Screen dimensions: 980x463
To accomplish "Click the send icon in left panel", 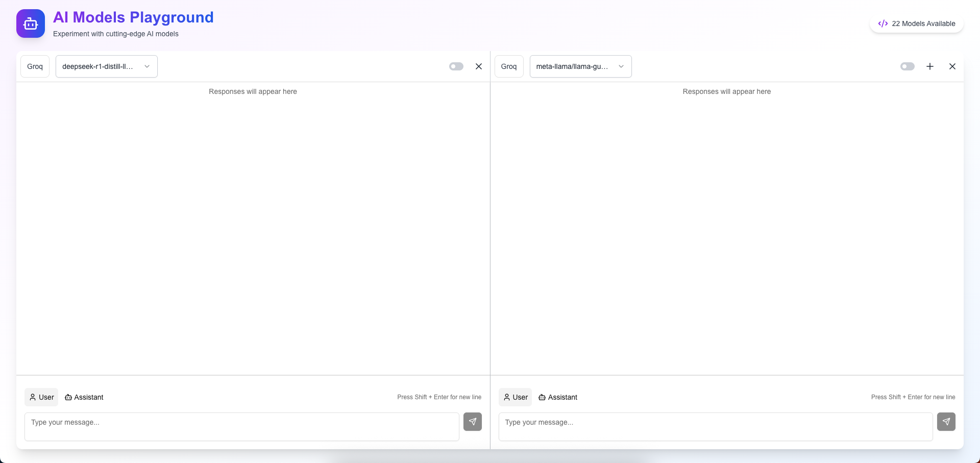I will [x=472, y=422].
